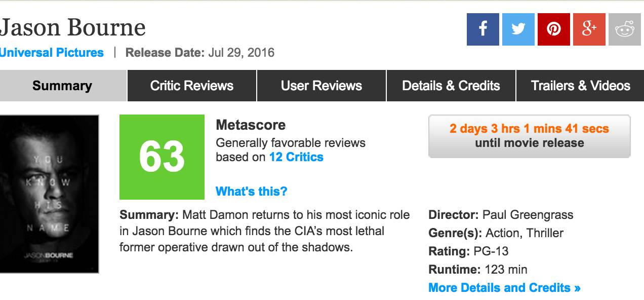This screenshot has width=644, height=300.
Task: Select the Summary tab
Action: (62, 86)
